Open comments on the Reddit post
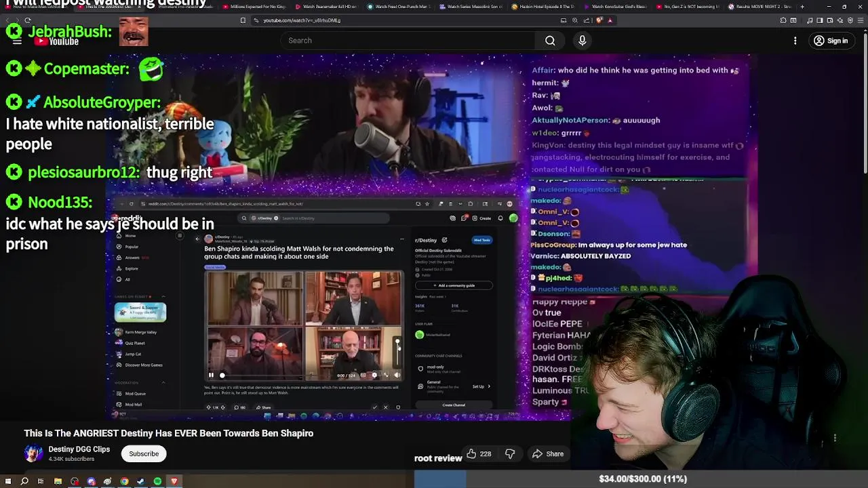This screenshot has width=868, height=488. (239, 407)
